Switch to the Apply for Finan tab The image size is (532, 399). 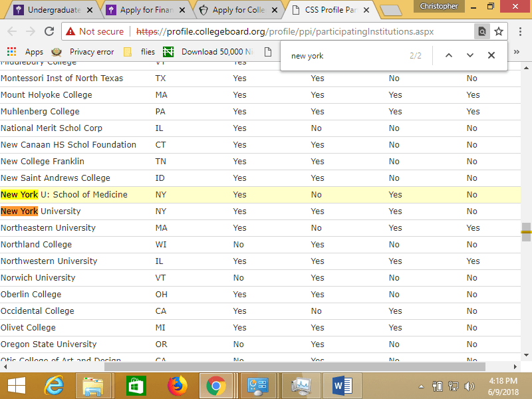[141, 10]
